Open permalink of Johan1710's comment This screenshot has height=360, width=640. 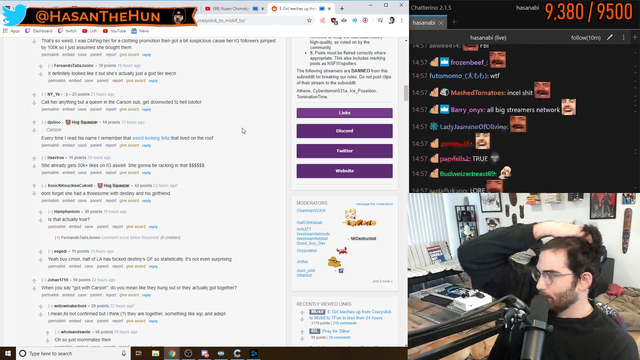[50, 295]
